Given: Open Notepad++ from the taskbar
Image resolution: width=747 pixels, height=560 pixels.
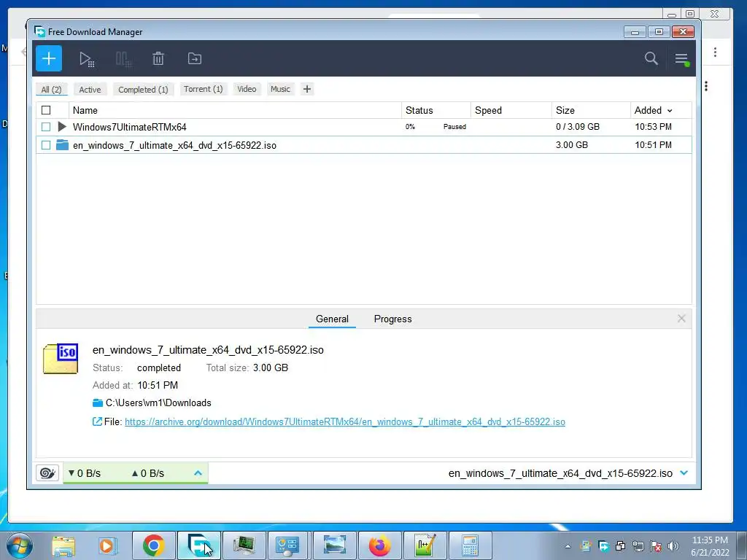Looking at the screenshot, I should tap(425, 545).
